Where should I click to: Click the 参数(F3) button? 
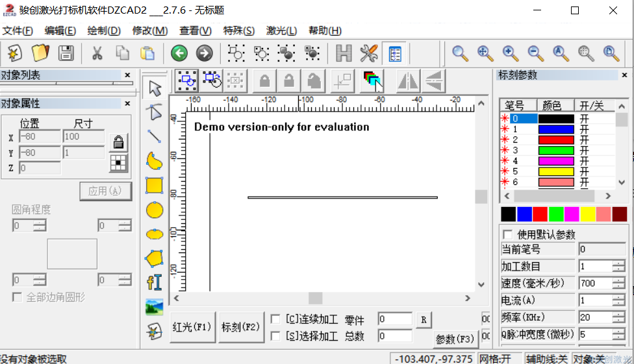click(455, 339)
